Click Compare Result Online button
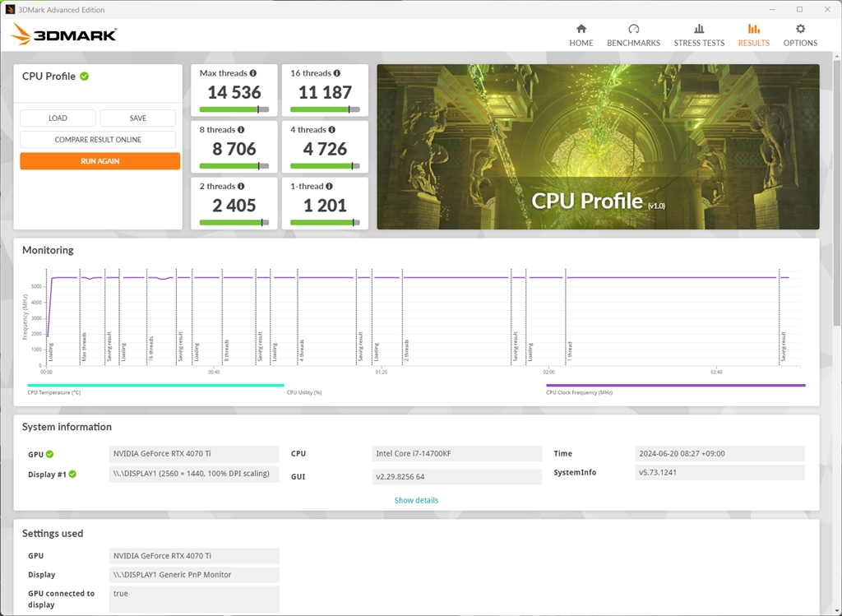Image resolution: width=842 pixels, height=616 pixels. click(98, 140)
